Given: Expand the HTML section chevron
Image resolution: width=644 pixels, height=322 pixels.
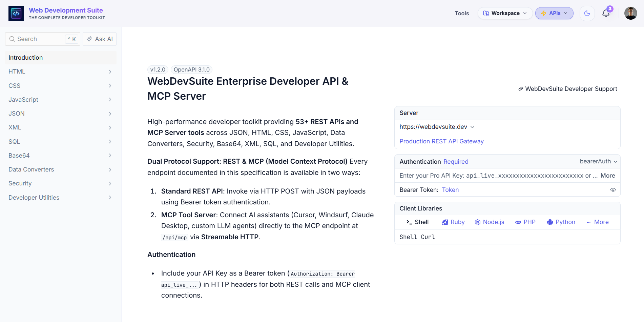Looking at the screenshot, I should (110, 72).
